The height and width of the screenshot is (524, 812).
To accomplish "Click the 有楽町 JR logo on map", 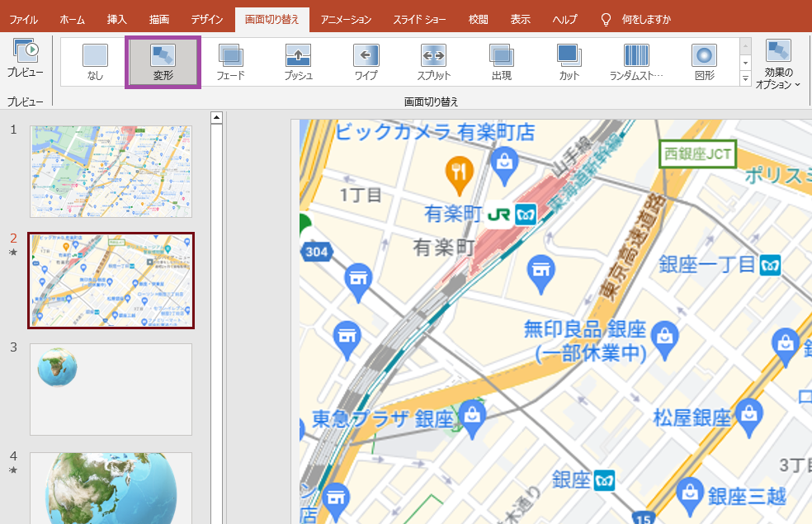I will (x=498, y=214).
